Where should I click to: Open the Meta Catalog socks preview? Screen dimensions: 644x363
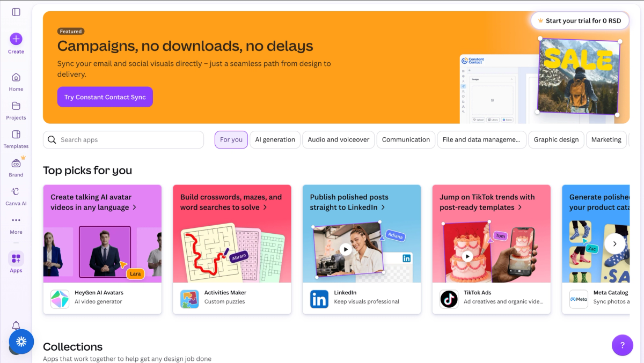(596, 251)
